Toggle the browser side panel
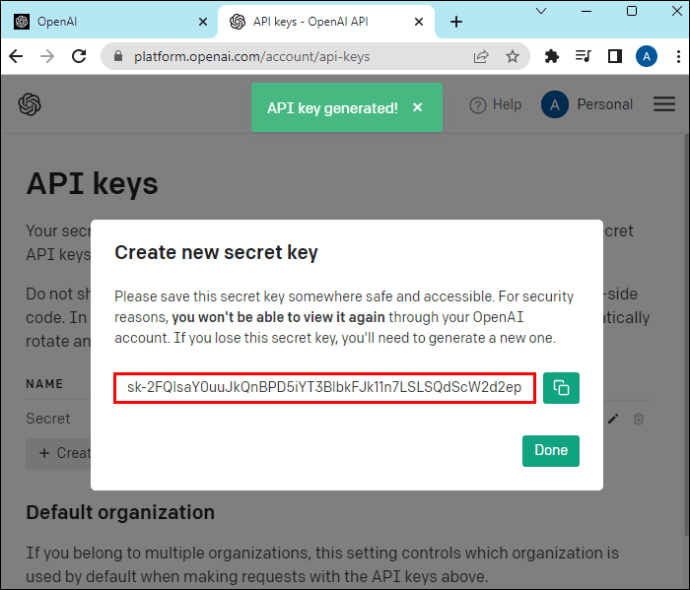The height and width of the screenshot is (590, 690). [x=615, y=57]
